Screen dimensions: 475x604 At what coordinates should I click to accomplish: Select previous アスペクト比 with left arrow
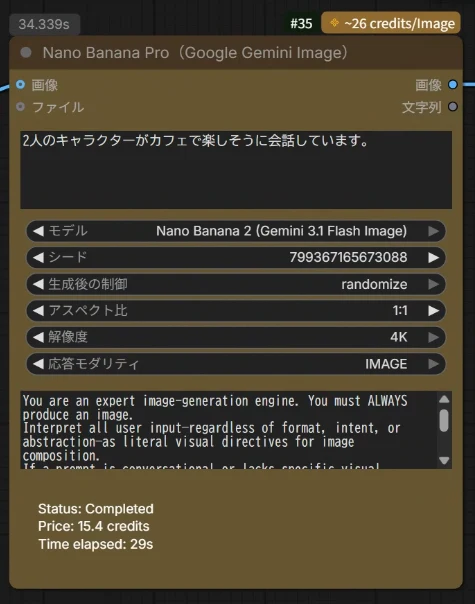tap(38, 310)
